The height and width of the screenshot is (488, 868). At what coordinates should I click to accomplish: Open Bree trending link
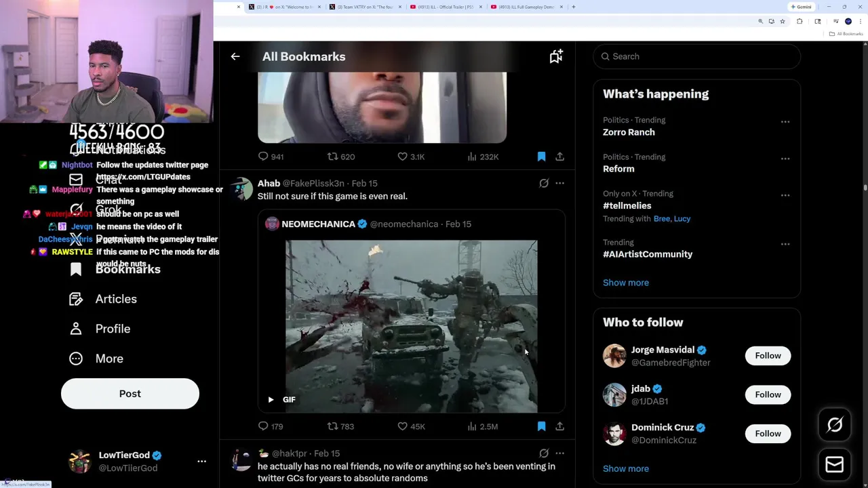tap(661, 219)
